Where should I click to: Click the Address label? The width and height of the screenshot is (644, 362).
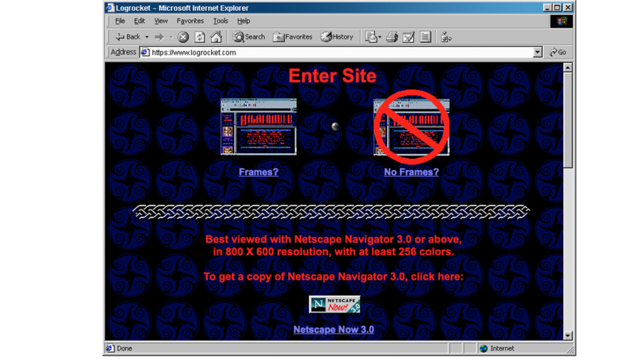[x=123, y=52]
